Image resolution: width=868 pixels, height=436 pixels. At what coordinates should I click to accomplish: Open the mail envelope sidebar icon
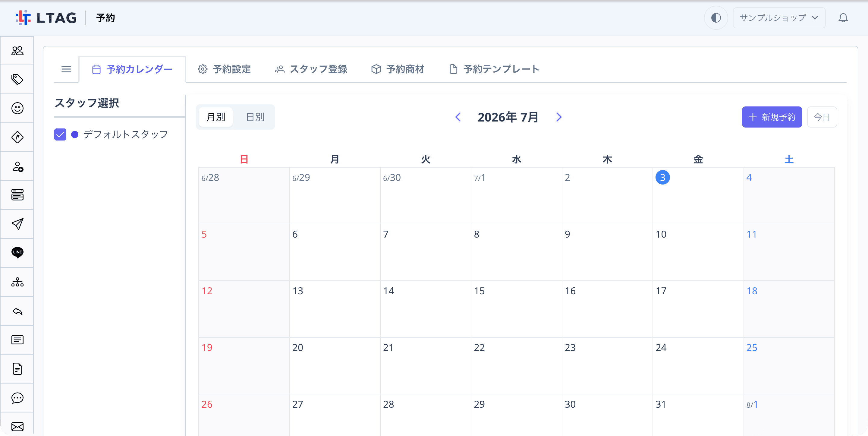tap(17, 427)
